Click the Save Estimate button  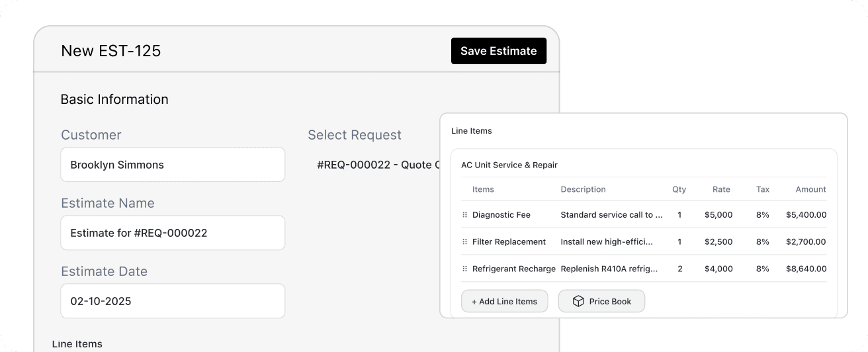(498, 51)
